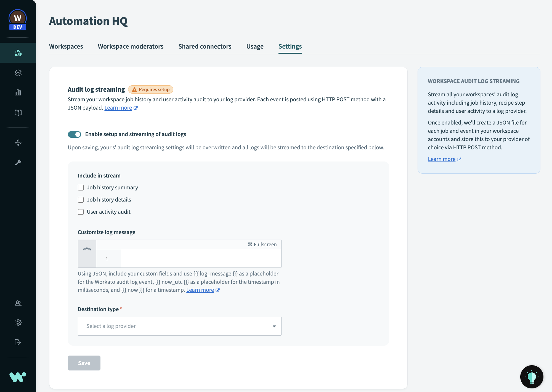This screenshot has height=392, width=552.
Task: Click the layers stack icon in sidebar
Action: [x=18, y=73]
